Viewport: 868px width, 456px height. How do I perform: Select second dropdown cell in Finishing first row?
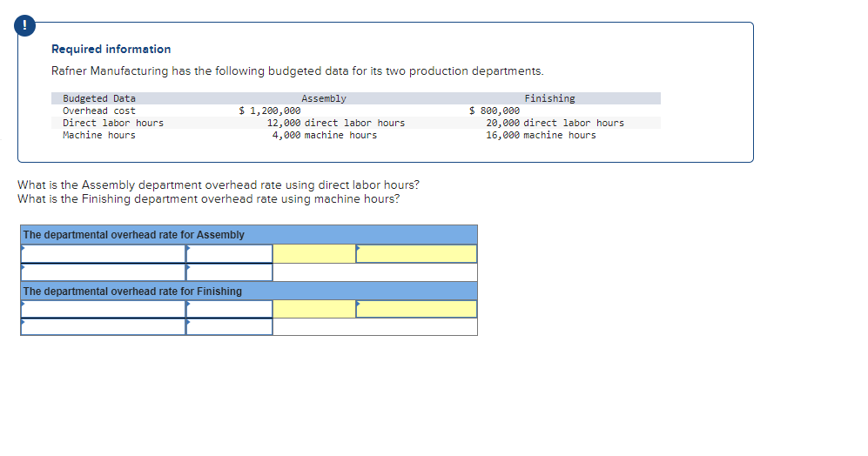point(229,309)
